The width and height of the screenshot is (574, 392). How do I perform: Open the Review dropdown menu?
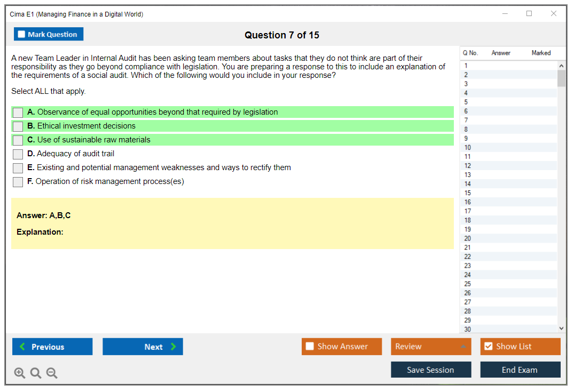click(x=431, y=347)
